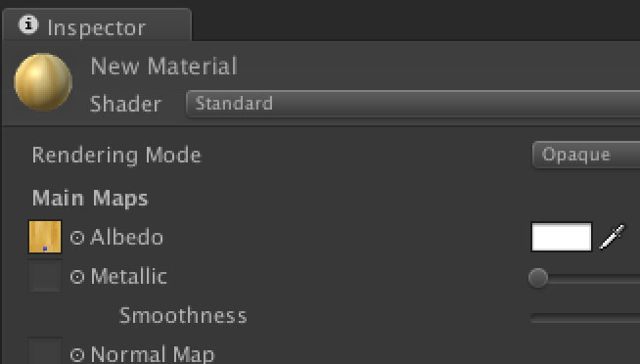The image size is (640, 364).
Task: Open the Standard shader dropdown
Action: pos(413,104)
